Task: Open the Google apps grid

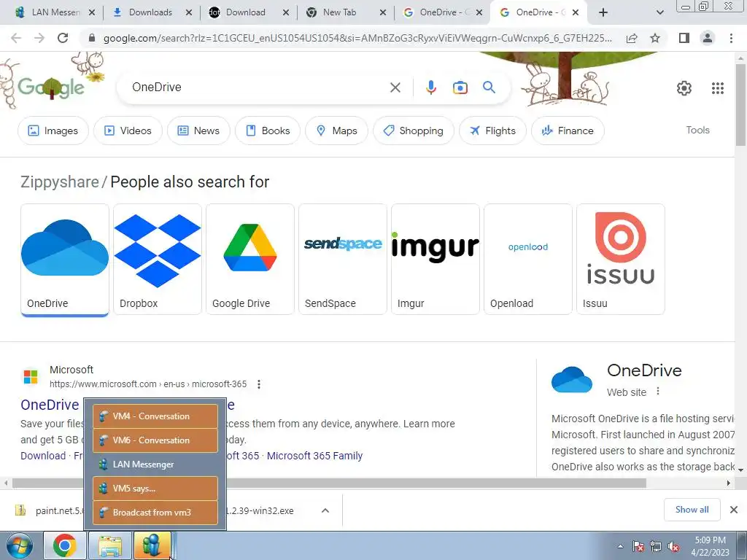Action: (718, 87)
